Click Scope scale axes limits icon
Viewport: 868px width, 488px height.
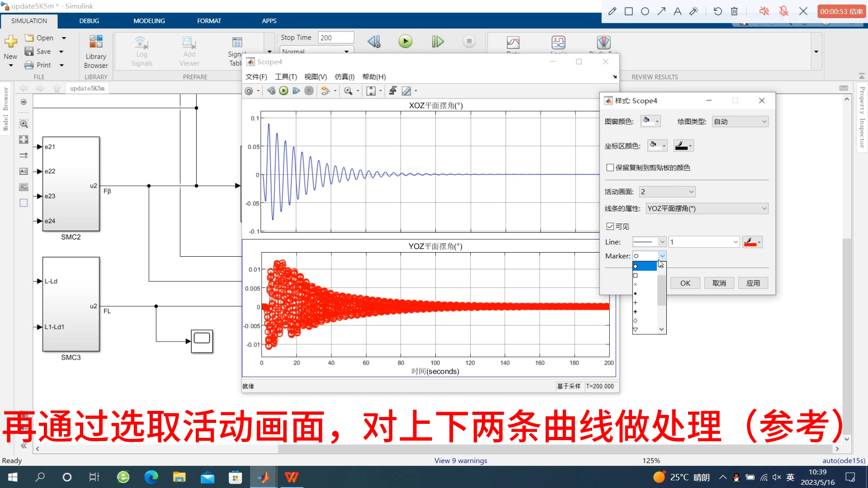(x=371, y=91)
